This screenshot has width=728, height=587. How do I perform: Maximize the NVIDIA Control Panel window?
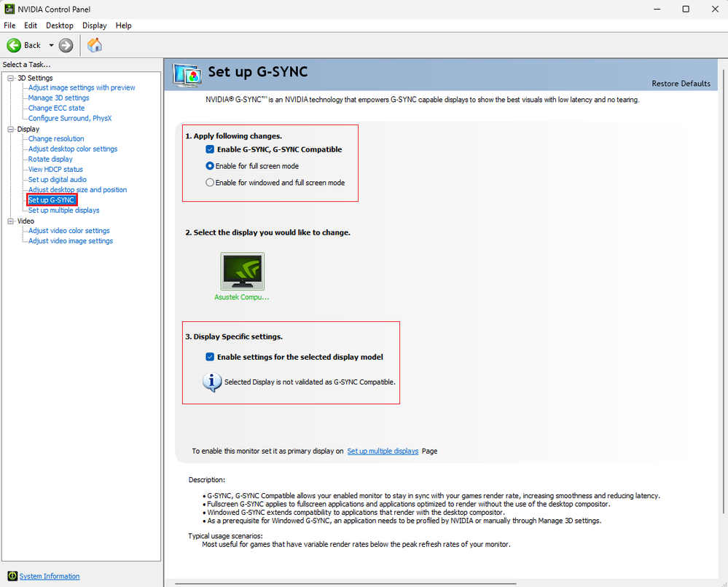(686, 9)
